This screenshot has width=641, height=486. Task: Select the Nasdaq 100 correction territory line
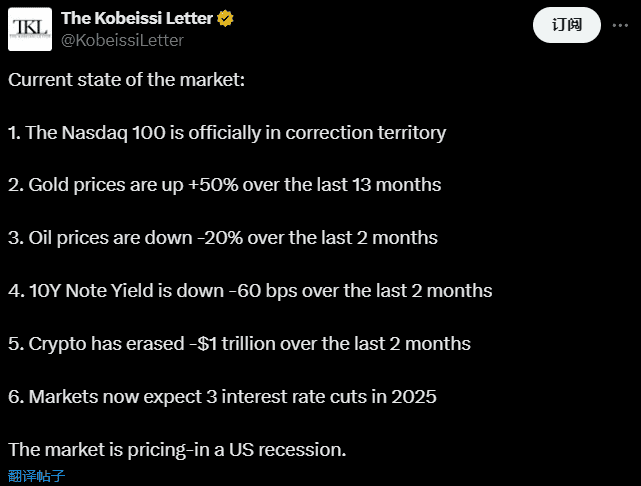click(227, 133)
